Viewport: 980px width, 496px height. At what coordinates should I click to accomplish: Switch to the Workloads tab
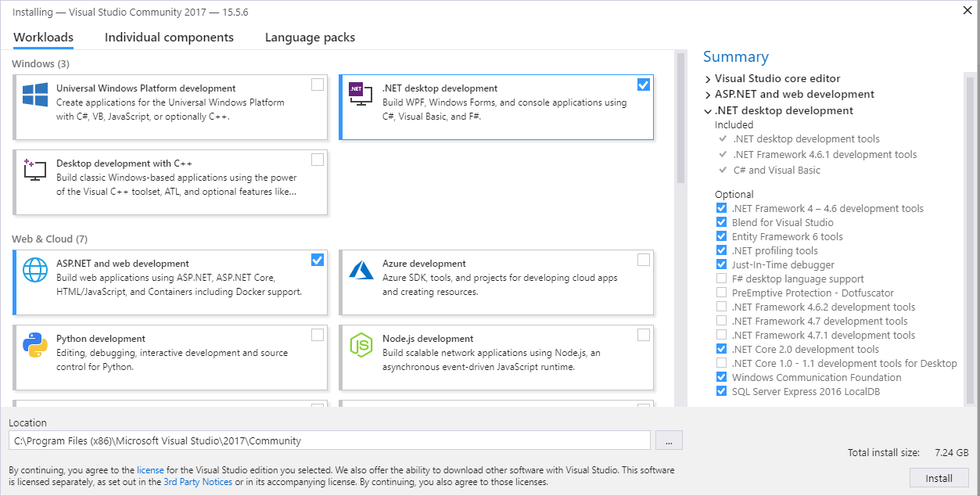pos(44,38)
